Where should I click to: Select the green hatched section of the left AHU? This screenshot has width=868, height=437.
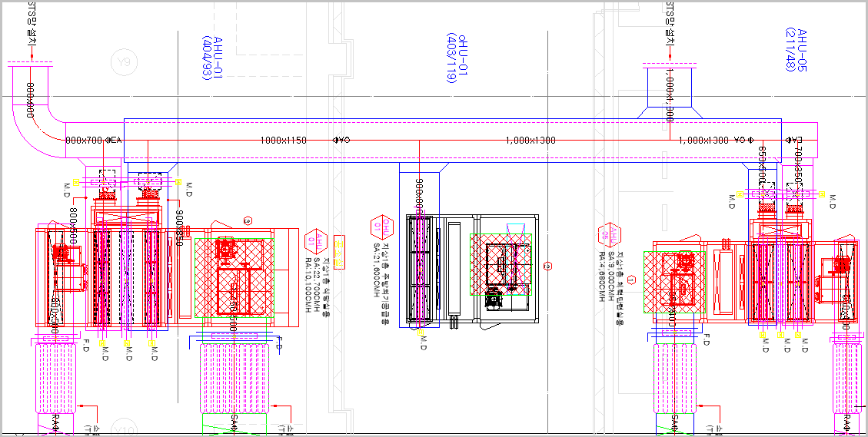click(x=234, y=280)
